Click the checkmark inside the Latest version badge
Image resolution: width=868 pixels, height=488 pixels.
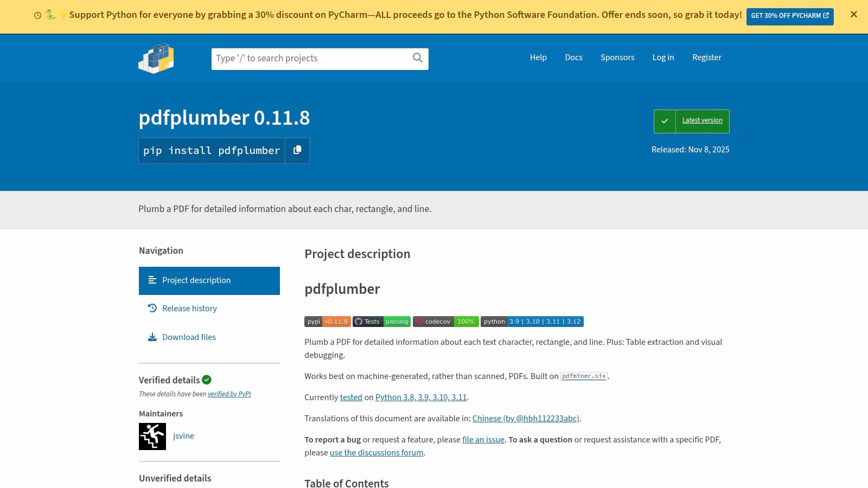(x=665, y=121)
